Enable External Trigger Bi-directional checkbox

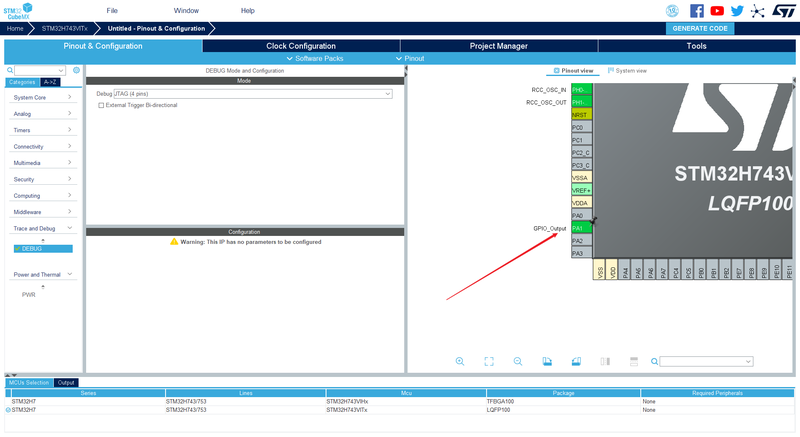[101, 105]
